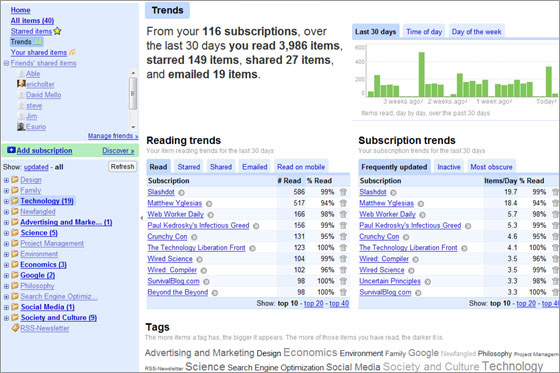560x373 pixels.
Task: Click the tallest green bar in the chart
Action: pyautogui.click(x=421, y=74)
